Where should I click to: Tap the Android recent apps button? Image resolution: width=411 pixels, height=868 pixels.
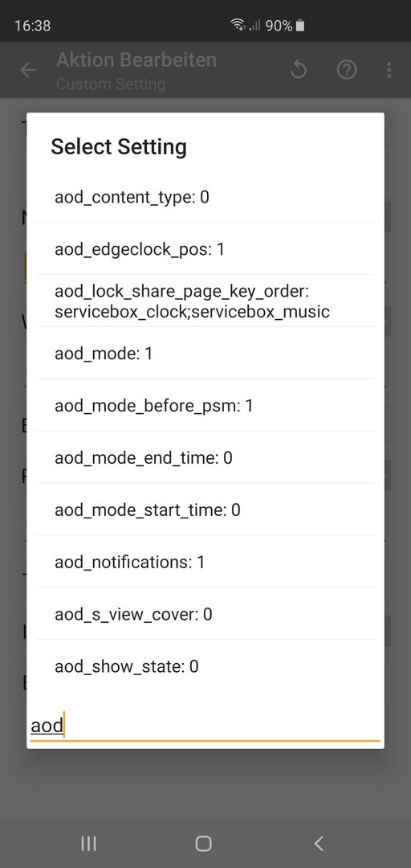pos(88,843)
